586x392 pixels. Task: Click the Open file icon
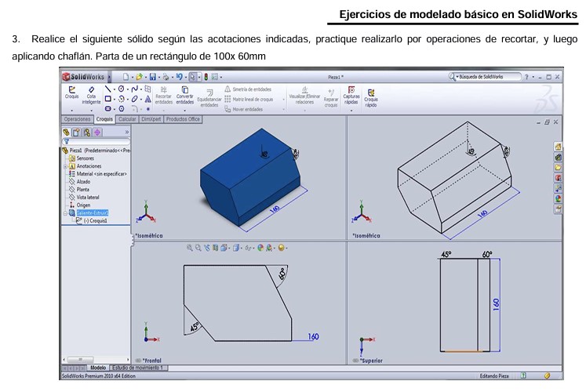[x=139, y=77]
